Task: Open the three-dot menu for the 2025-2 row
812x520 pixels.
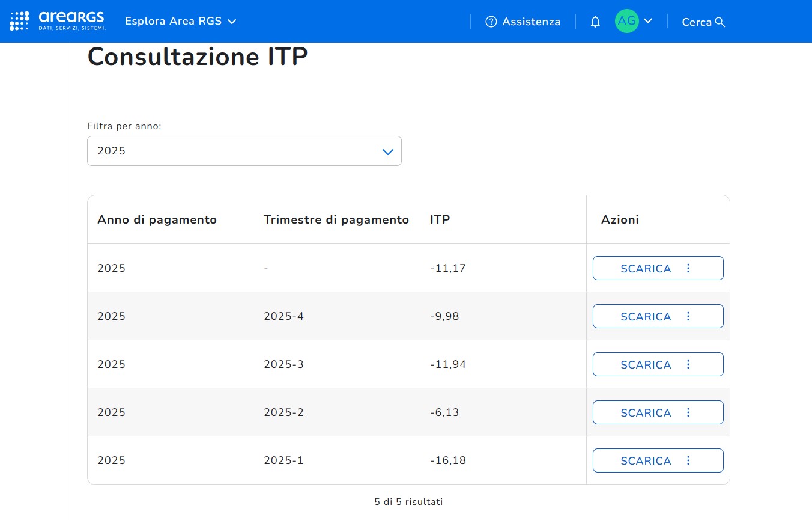Action: (x=688, y=412)
